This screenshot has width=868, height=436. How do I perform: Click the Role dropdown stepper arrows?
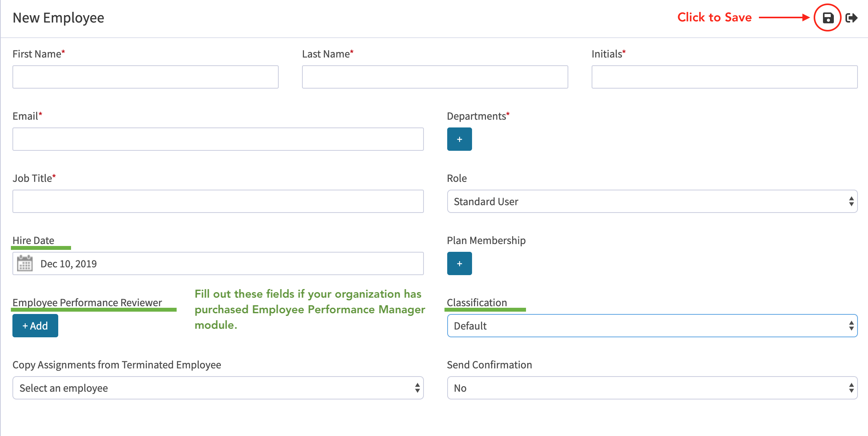pyautogui.click(x=851, y=201)
